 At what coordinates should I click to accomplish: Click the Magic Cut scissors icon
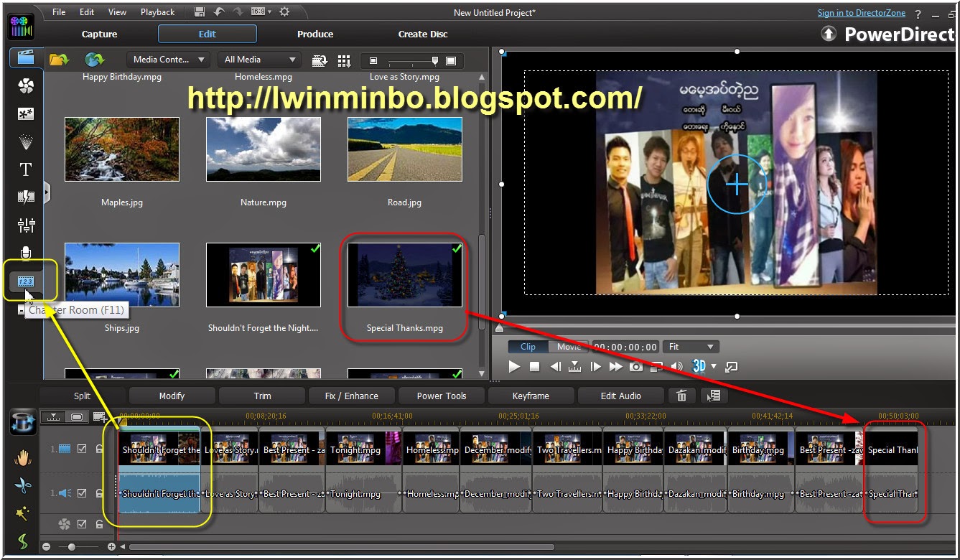click(23, 486)
